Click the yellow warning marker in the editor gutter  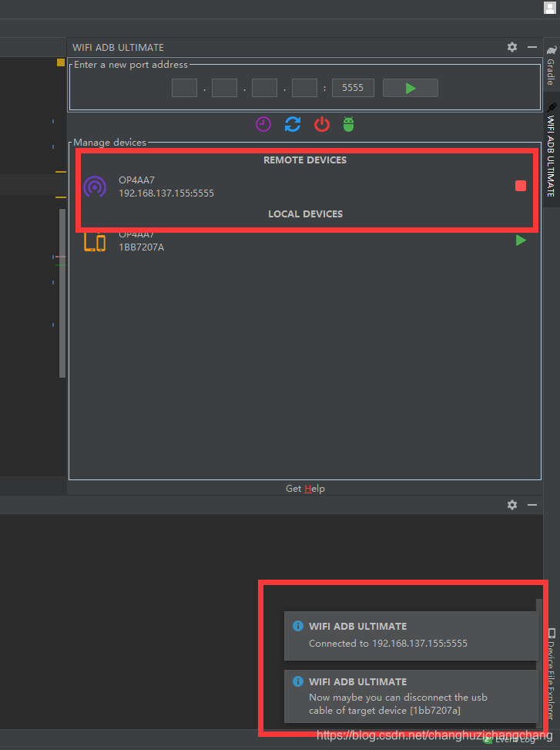coord(61,62)
